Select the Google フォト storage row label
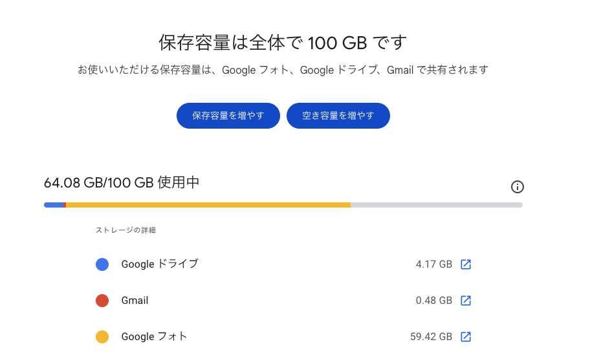601x364 pixels. [x=155, y=337]
